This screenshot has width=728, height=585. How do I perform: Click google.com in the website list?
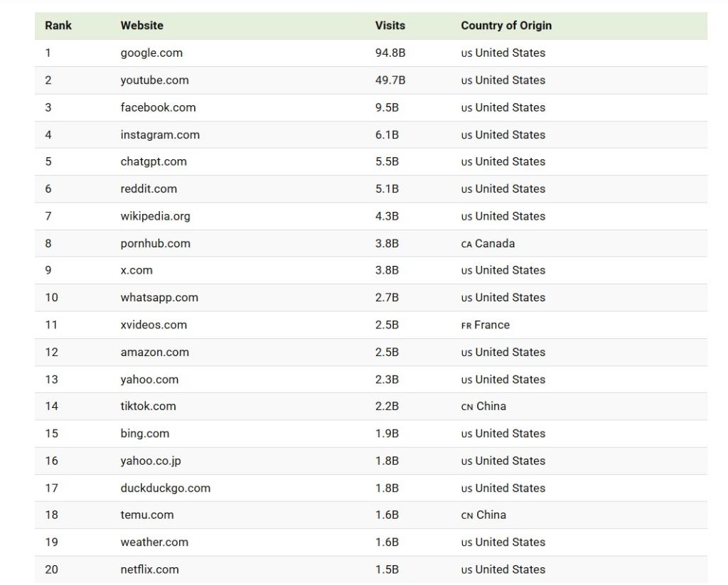[151, 53]
